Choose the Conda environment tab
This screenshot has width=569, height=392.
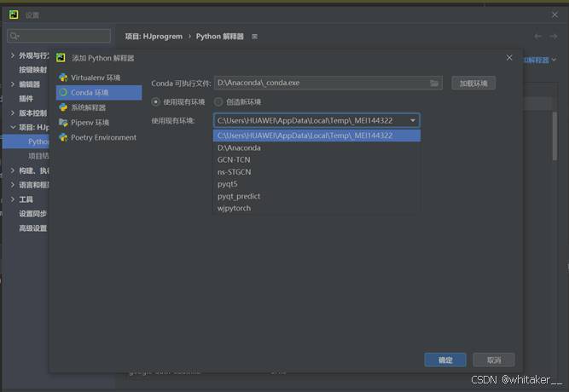(99, 93)
